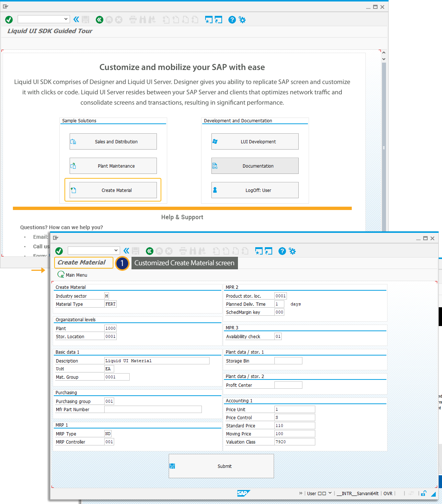Click the Description field with Liquid UI Material

click(x=157, y=361)
